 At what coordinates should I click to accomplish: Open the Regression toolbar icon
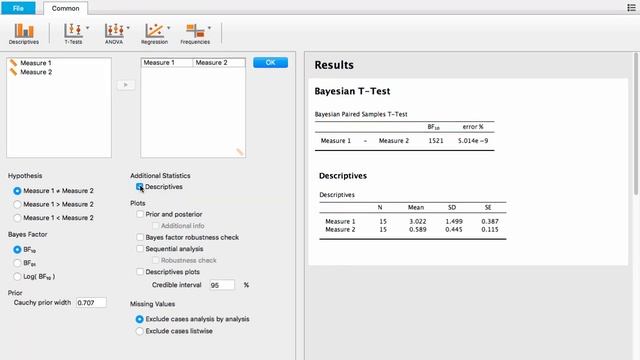point(154,33)
